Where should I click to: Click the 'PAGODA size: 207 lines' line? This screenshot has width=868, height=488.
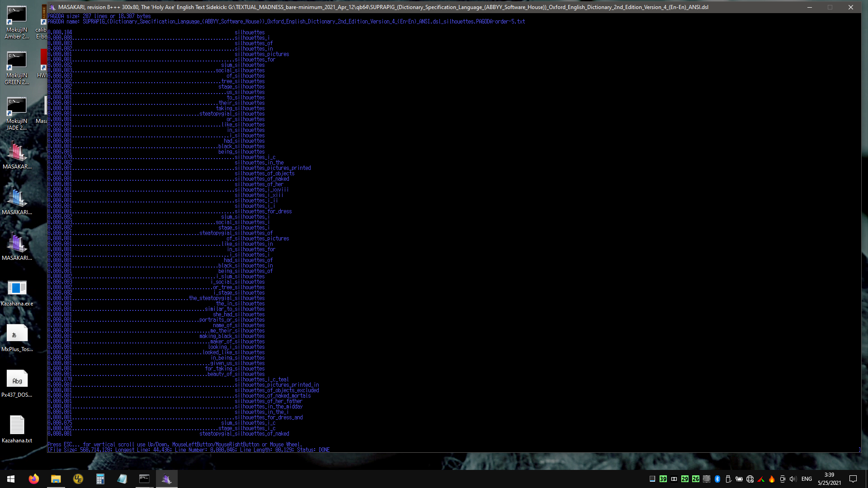(99, 16)
